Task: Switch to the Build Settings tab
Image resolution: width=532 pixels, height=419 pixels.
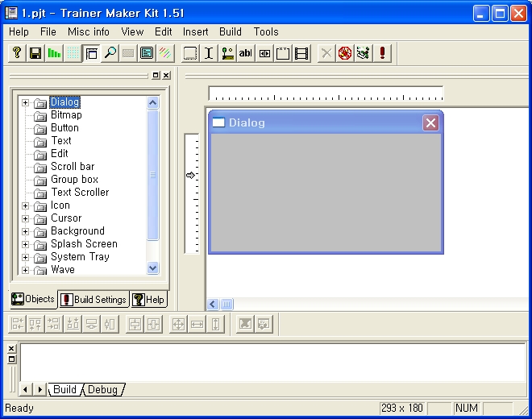Action: tap(94, 300)
